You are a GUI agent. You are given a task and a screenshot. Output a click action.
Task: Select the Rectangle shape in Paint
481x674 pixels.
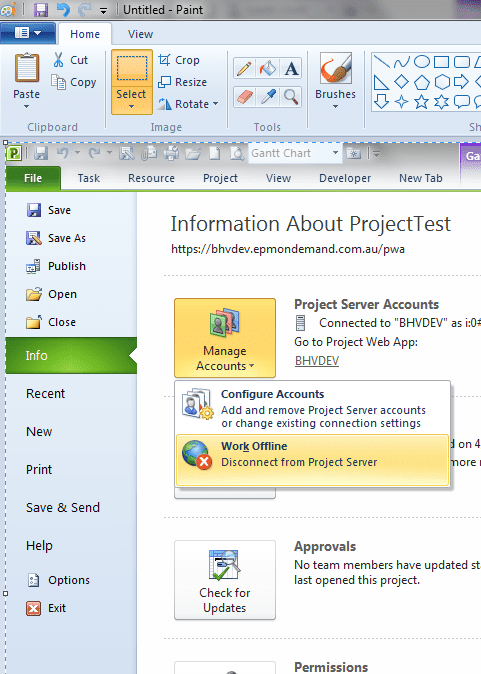(x=441, y=62)
